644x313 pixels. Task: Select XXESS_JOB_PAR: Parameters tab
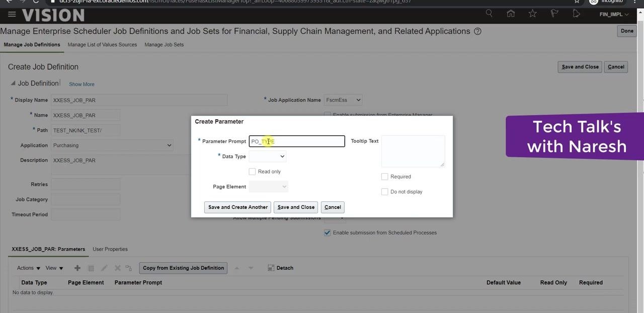[x=48, y=249]
